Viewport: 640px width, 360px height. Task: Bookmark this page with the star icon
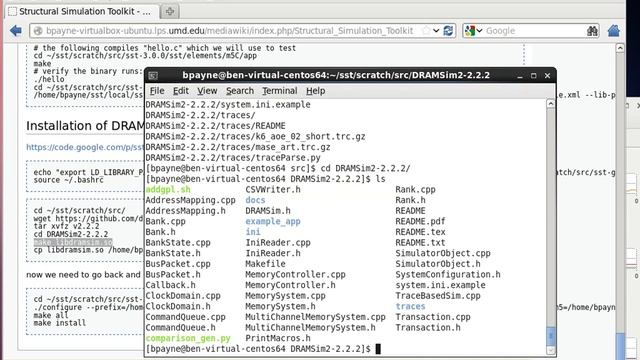coord(426,31)
